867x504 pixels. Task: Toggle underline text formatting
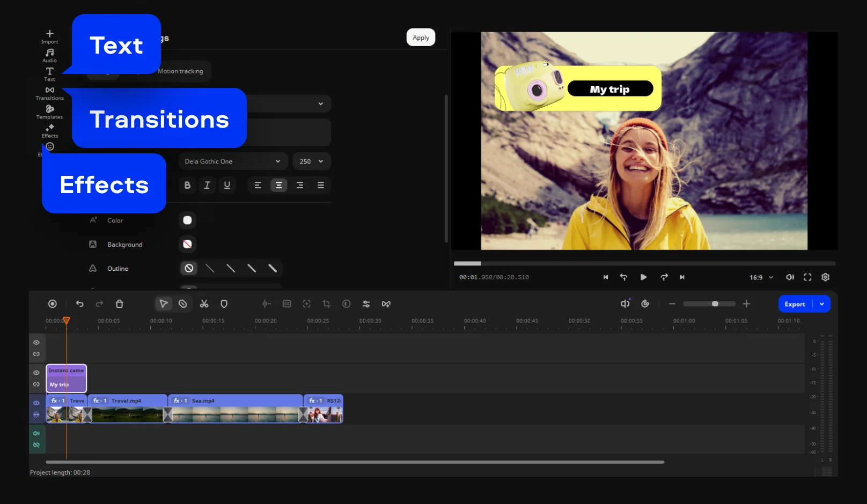pyautogui.click(x=227, y=185)
